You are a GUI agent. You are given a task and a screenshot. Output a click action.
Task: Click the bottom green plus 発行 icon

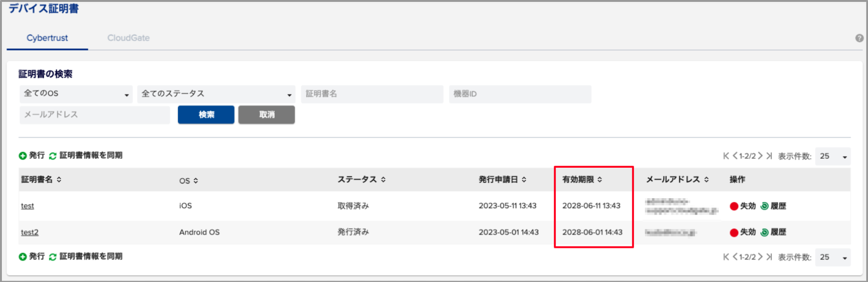click(23, 256)
